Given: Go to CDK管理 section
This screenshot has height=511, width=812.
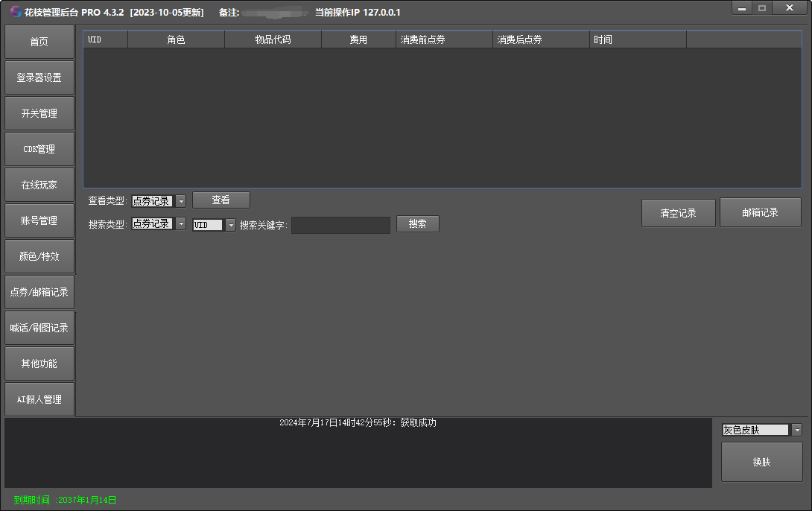Looking at the screenshot, I should [39, 149].
